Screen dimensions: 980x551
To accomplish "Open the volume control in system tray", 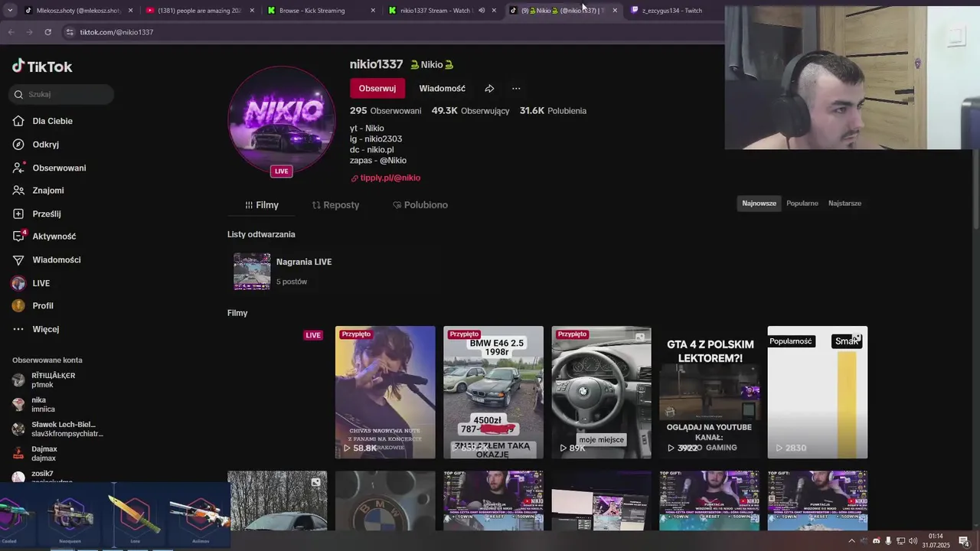I will [x=913, y=541].
